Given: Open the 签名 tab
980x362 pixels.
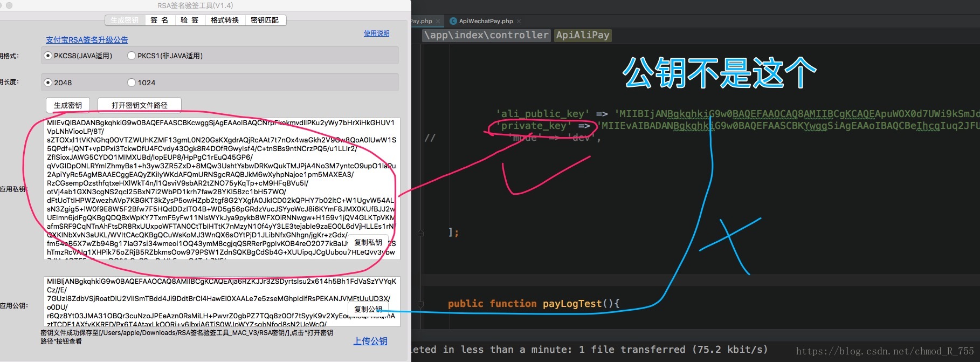Looking at the screenshot, I should (x=159, y=21).
